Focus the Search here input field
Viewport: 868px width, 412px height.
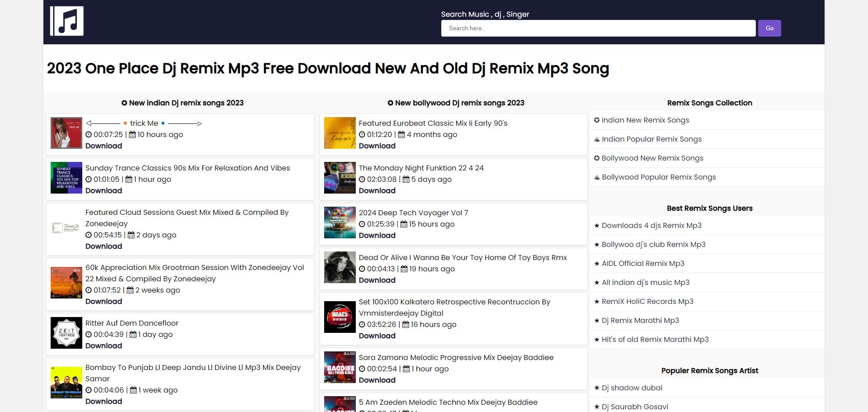point(598,28)
